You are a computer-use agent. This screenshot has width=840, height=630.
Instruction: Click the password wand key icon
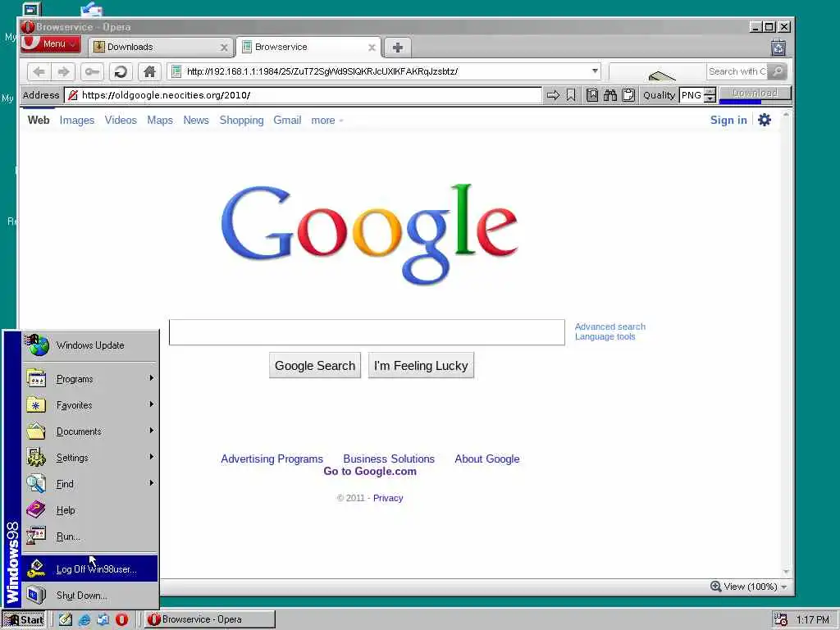click(92, 71)
